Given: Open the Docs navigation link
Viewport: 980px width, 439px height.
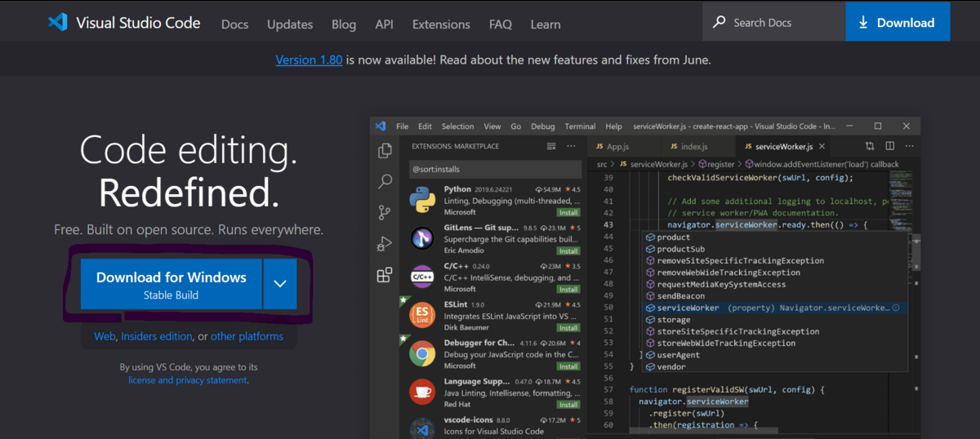Looking at the screenshot, I should (x=234, y=24).
